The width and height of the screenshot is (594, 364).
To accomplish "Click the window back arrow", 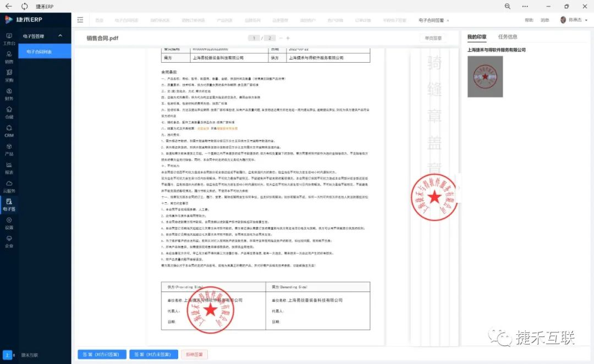I will coord(9,6).
